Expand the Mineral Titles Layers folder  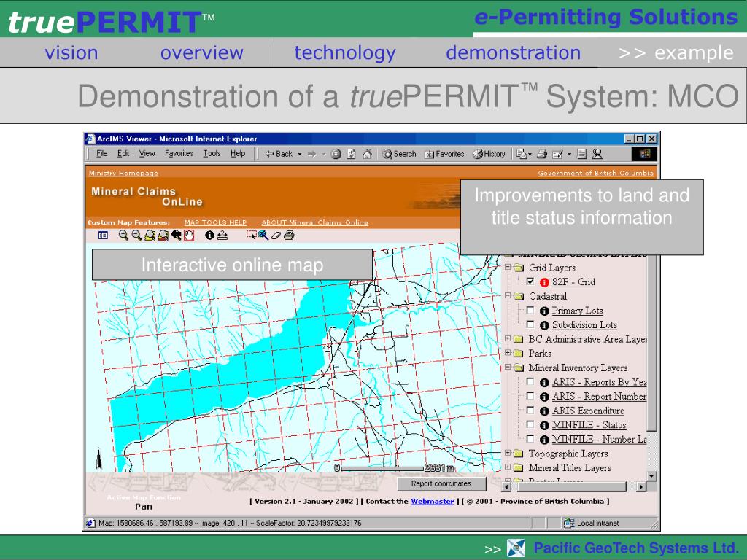(508, 467)
